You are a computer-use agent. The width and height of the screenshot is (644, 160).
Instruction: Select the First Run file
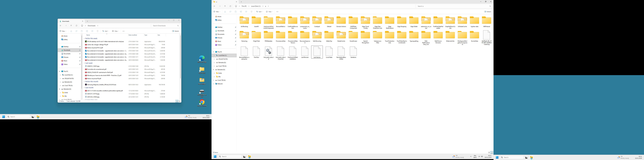click(256, 52)
